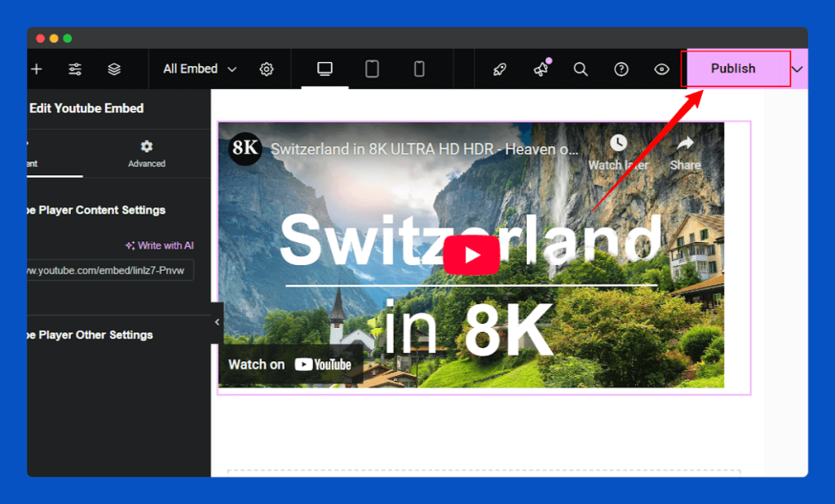Select desktop preview mode icon
Viewport: 835px width, 504px height.
[324, 69]
